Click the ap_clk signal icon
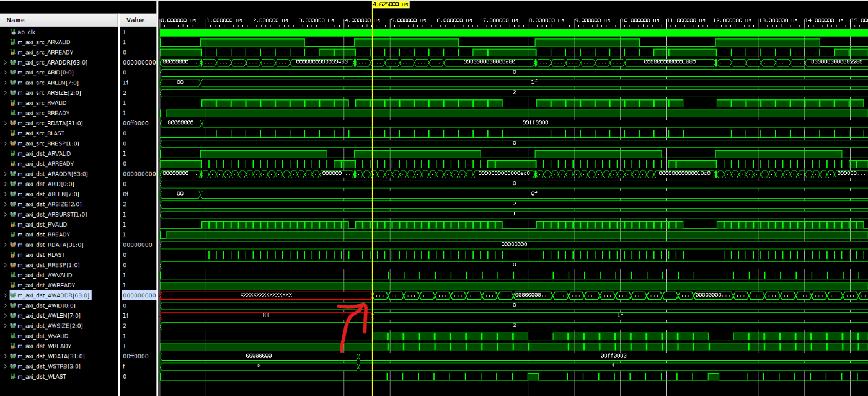The image size is (868, 396). coord(13,32)
